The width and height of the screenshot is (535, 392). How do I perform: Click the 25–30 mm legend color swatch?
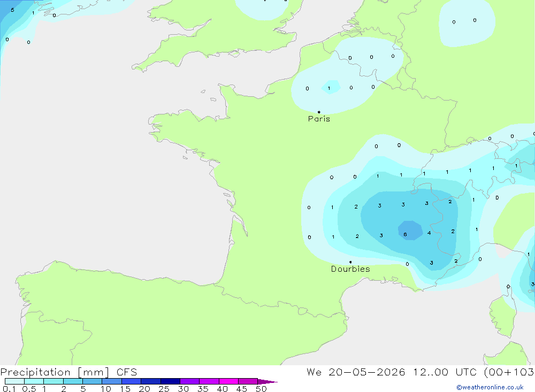170,381
